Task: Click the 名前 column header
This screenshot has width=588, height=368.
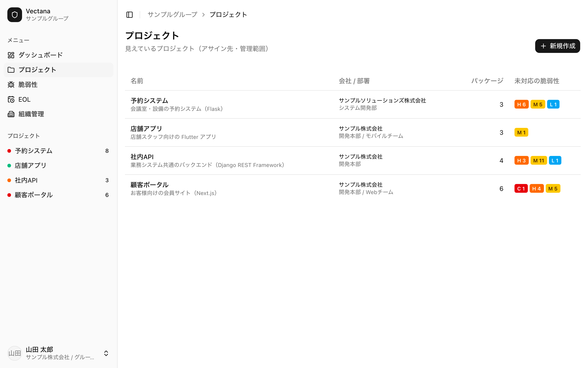Action: (137, 81)
